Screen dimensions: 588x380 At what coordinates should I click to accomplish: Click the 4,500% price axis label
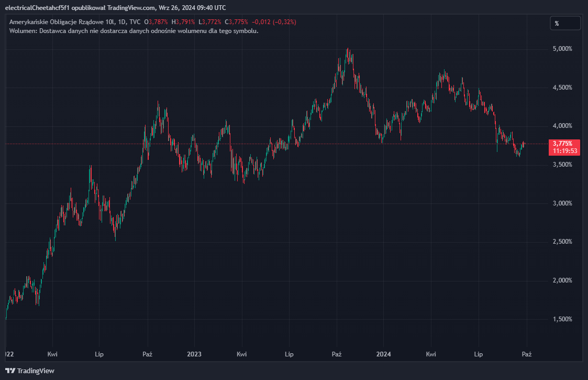562,88
